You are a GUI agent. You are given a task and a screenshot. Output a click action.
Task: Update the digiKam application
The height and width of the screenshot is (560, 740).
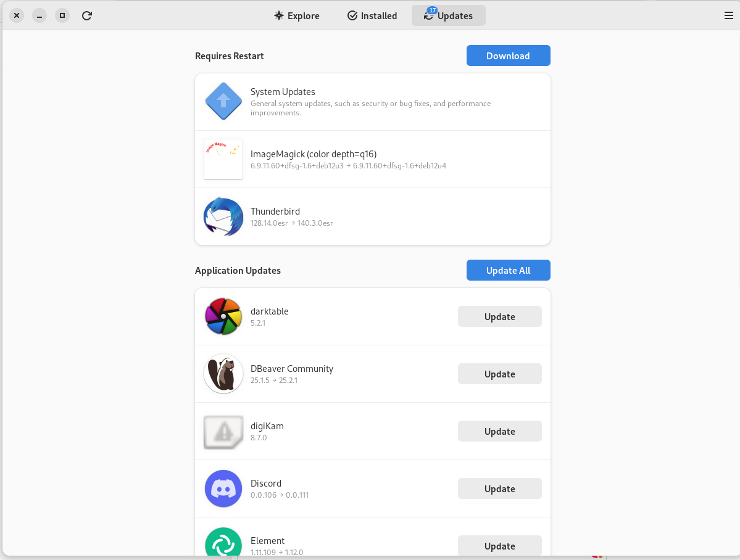499,431
